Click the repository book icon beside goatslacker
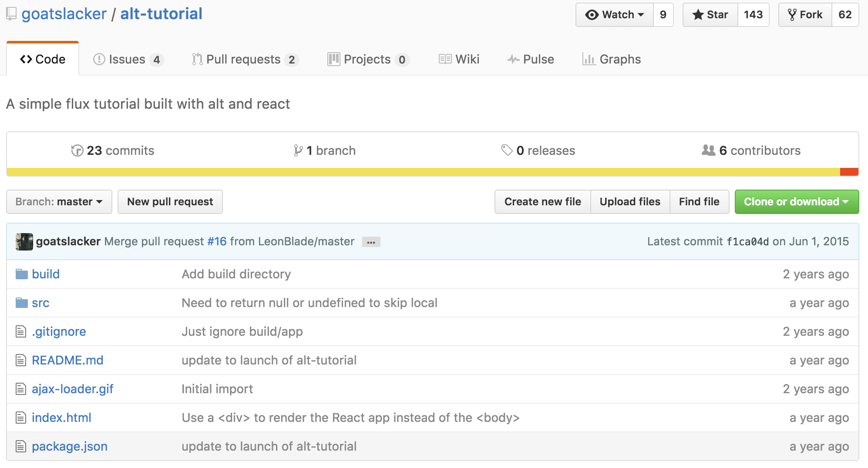Screen dimensions: 868x468 [11, 14]
